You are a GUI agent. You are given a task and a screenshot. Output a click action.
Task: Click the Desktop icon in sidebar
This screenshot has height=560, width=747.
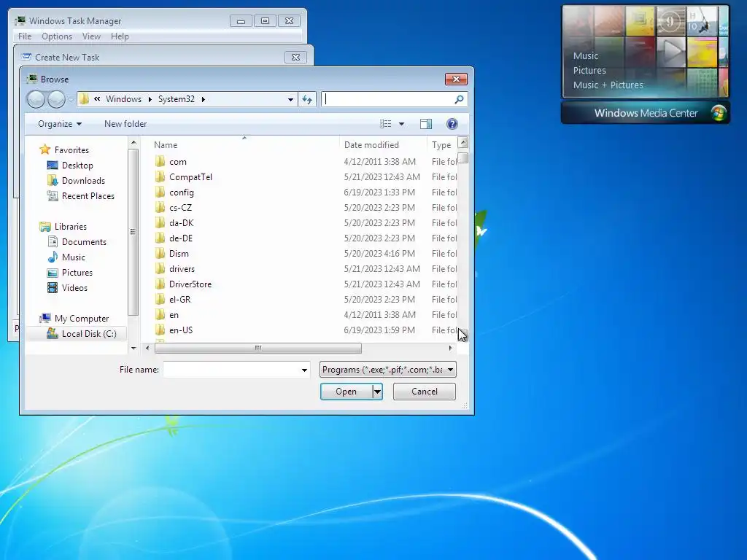coord(53,166)
